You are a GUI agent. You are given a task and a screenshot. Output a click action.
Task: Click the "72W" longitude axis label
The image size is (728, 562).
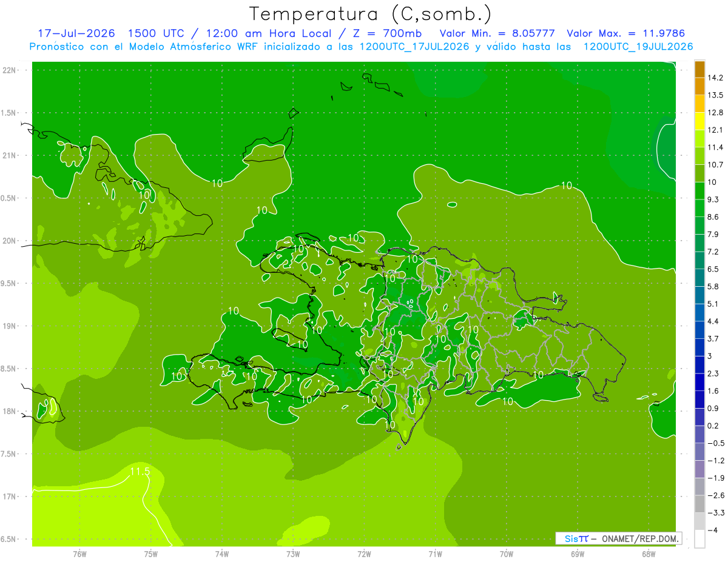(364, 554)
